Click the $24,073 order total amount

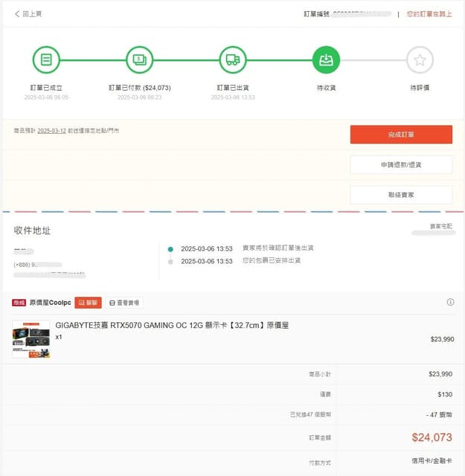click(x=432, y=437)
